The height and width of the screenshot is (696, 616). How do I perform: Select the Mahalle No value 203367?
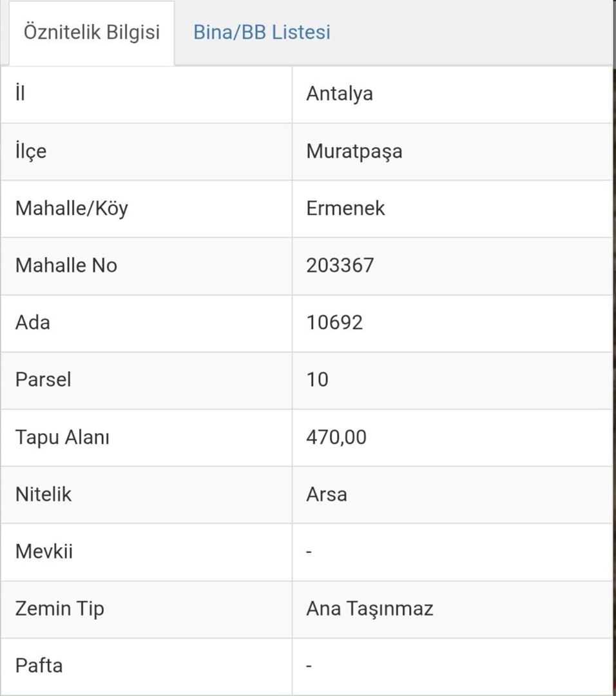pos(340,266)
